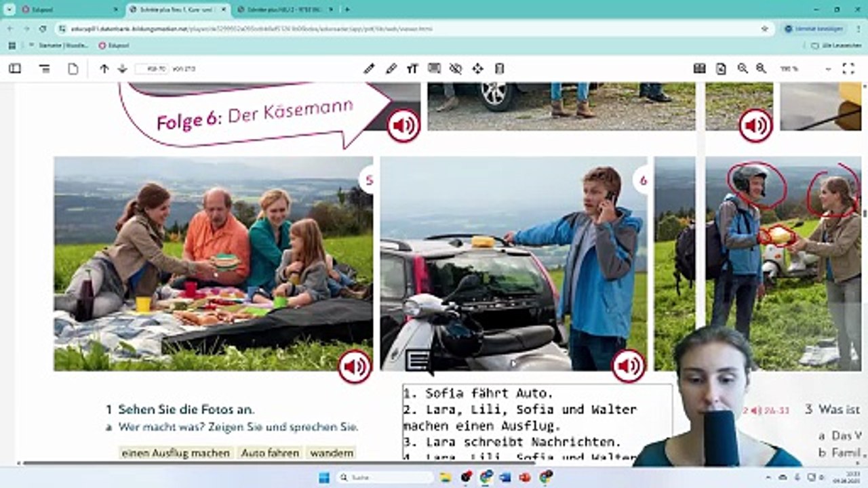Select the 'einen Ausflug machen' word chip
This screenshot has width=868, height=488.
coord(176,453)
